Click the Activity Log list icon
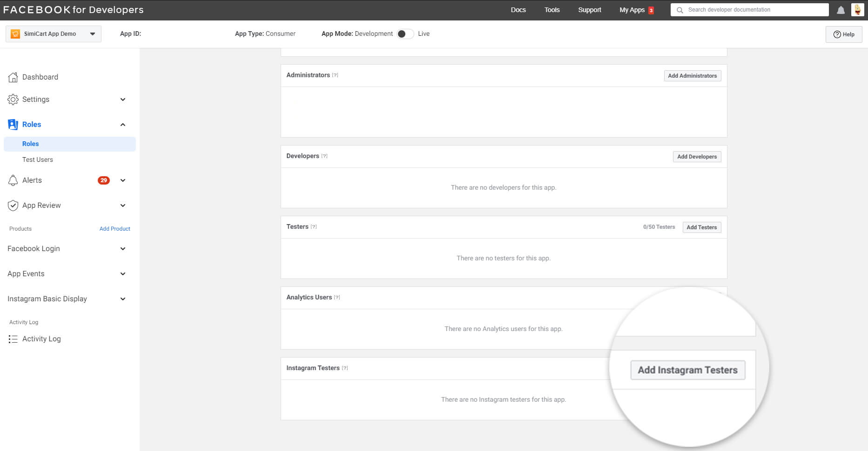 (13, 339)
